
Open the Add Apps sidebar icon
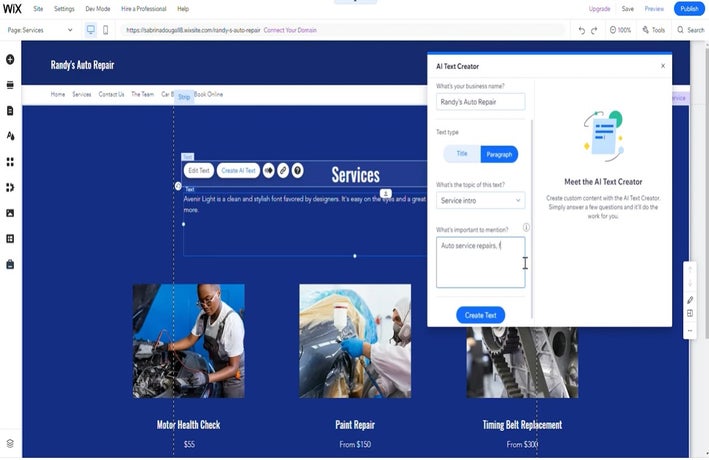(10, 162)
